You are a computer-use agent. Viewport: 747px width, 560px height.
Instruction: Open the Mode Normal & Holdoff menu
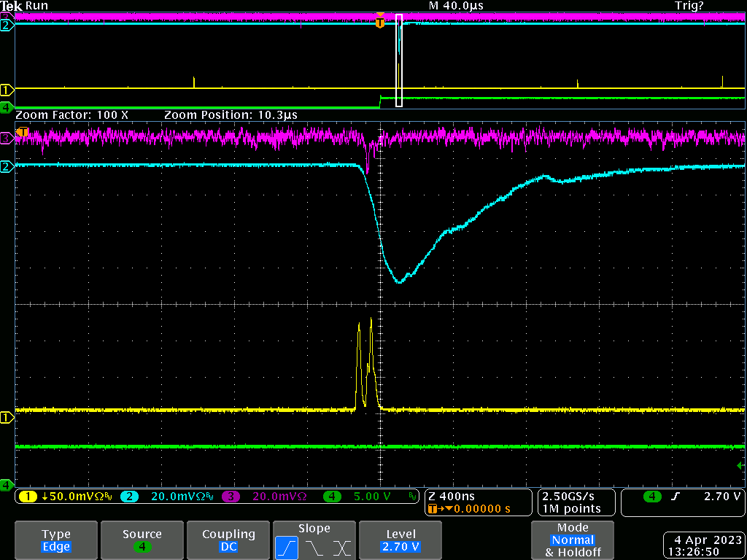[573, 540]
